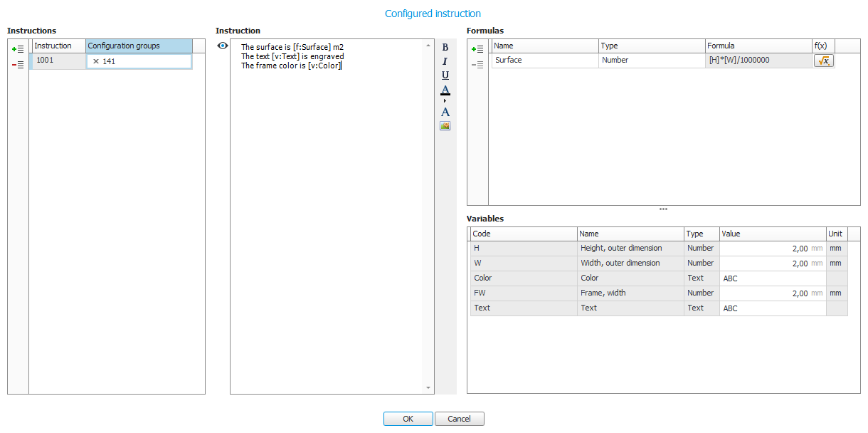Screen dimensions: 868x433
Task: Toggle underline formatting for instruction text
Action: (x=444, y=75)
